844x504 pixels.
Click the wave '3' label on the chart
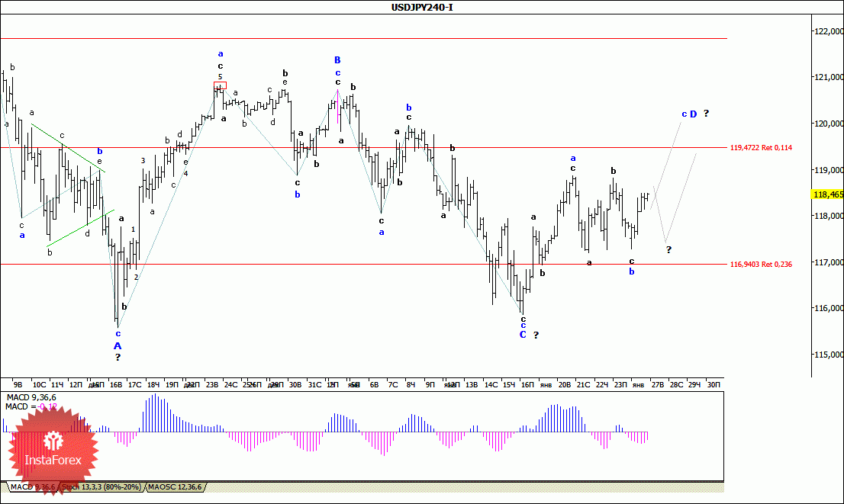[x=143, y=160]
